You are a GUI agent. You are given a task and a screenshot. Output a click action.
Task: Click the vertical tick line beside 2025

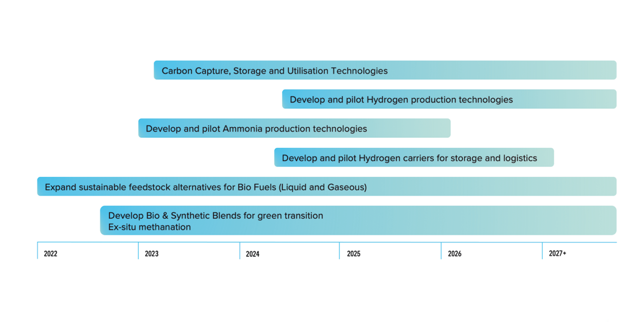click(x=340, y=251)
